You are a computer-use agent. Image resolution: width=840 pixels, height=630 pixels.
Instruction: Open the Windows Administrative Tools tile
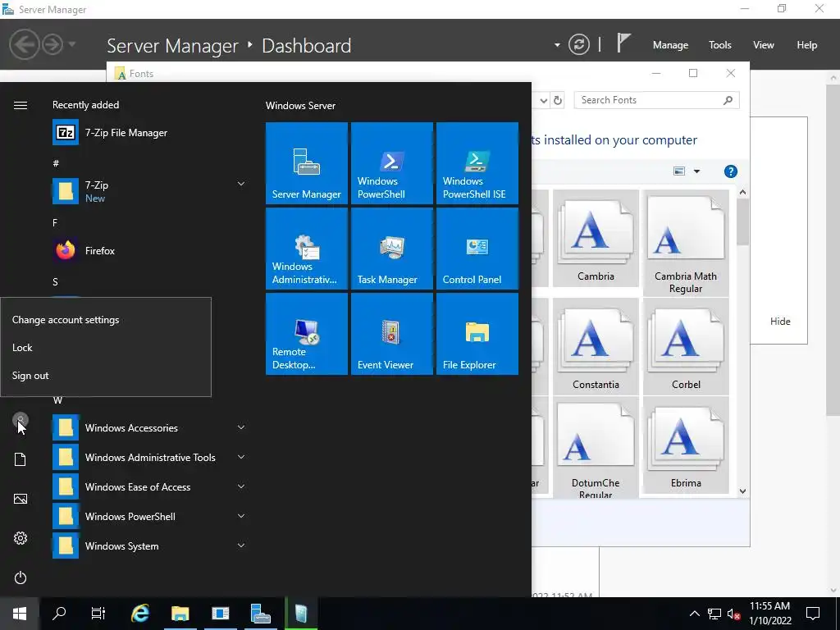click(307, 249)
